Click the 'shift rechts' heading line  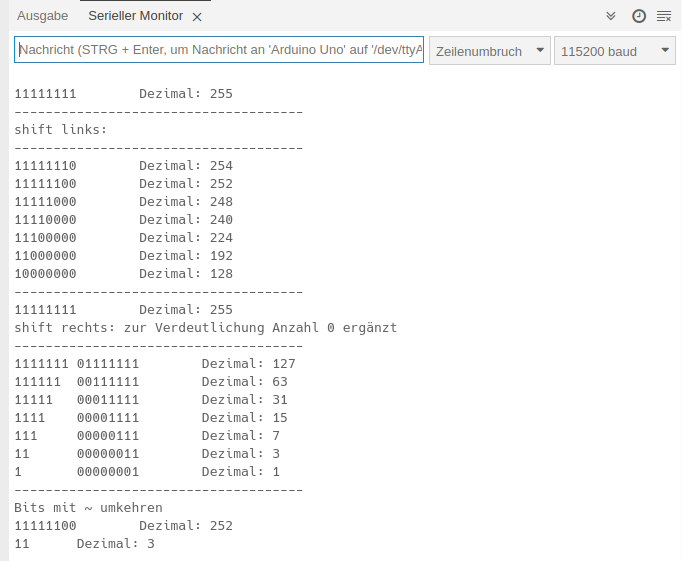pyautogui.click(x=205, y=328)
